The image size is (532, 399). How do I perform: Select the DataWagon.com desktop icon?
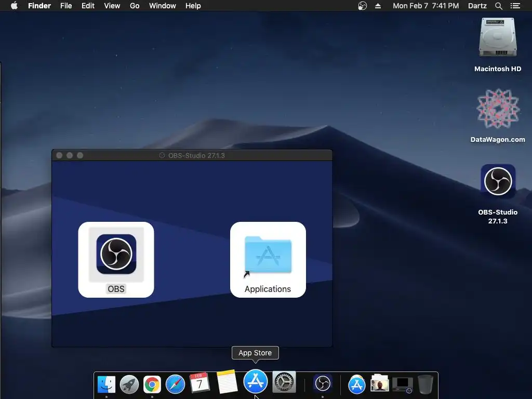point(498,109)
